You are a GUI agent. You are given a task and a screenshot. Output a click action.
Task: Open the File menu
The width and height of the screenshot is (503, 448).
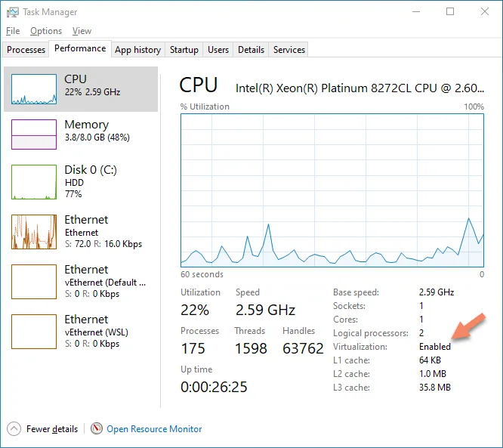pos(13,31)
